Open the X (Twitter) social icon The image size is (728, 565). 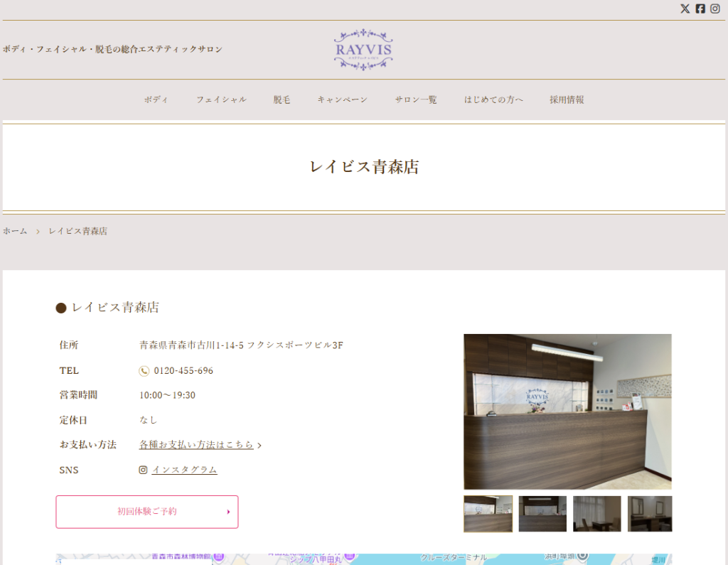[685, 9]
